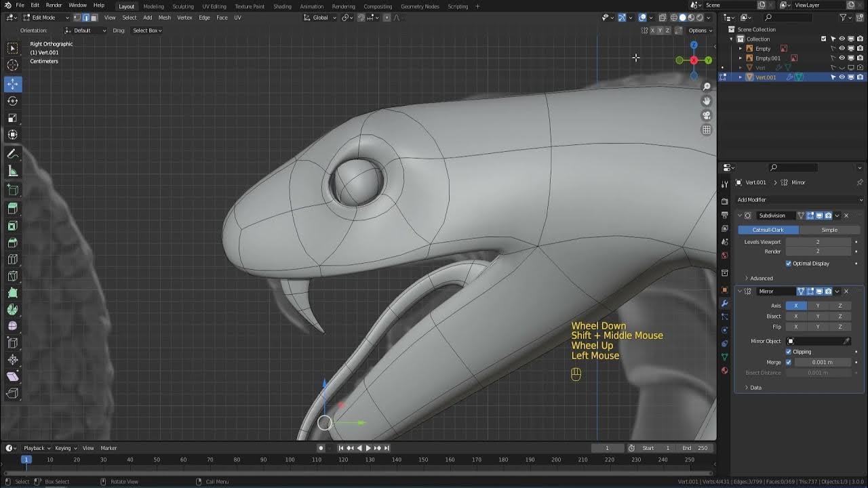Activate the Move tool
Screen dimensions: 868x488
point(13,84)
